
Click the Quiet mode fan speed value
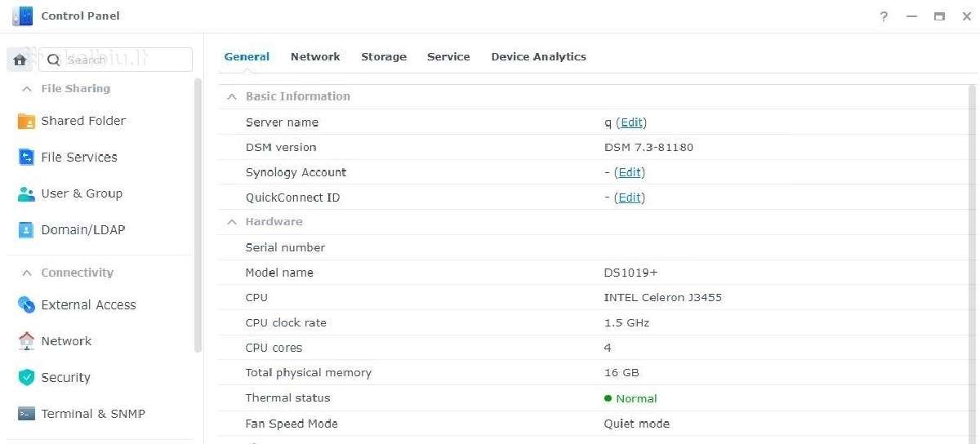pos(636,424)
